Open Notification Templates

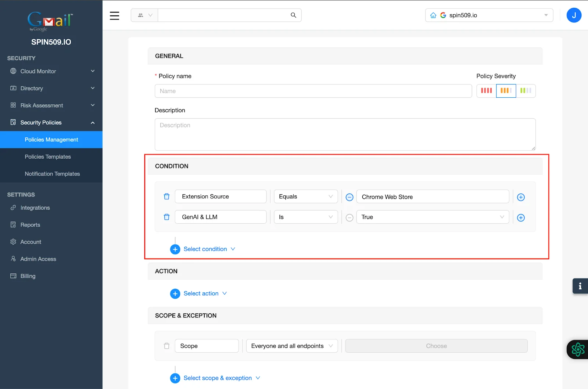tap(52, 174)
